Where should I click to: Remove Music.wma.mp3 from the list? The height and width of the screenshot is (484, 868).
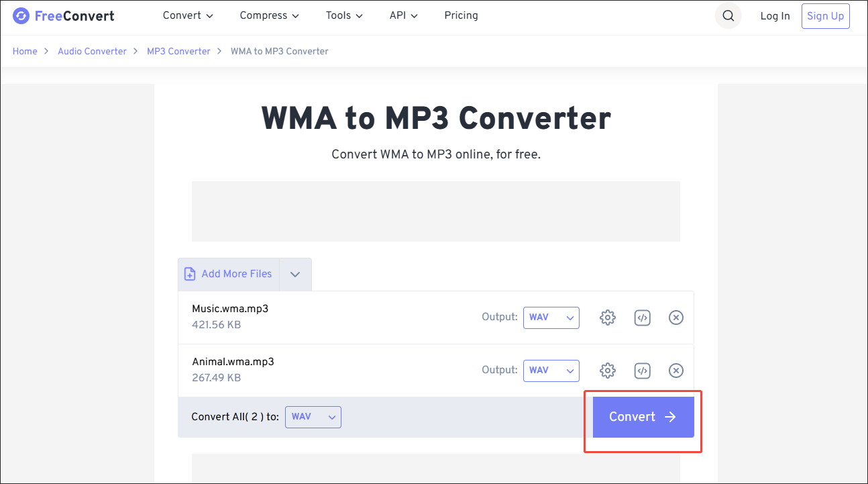click(x=675, y=317)
